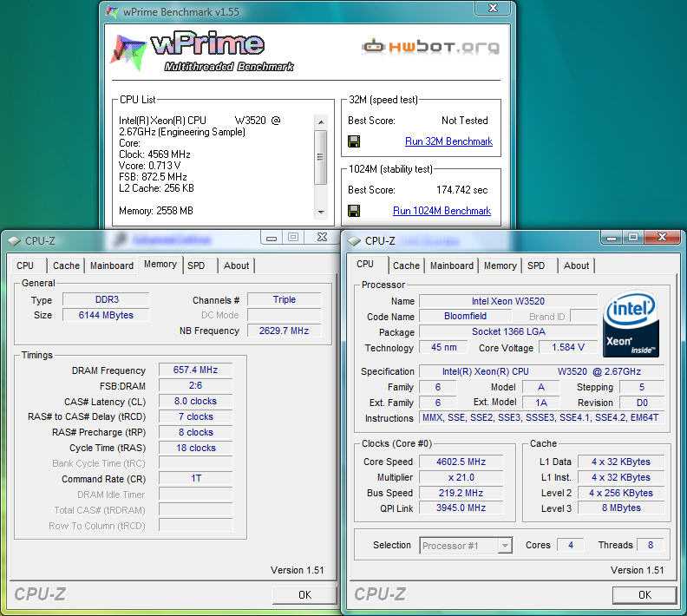Click the Intel Xeon inside logo
687x616 pixels.
point(631,324)
